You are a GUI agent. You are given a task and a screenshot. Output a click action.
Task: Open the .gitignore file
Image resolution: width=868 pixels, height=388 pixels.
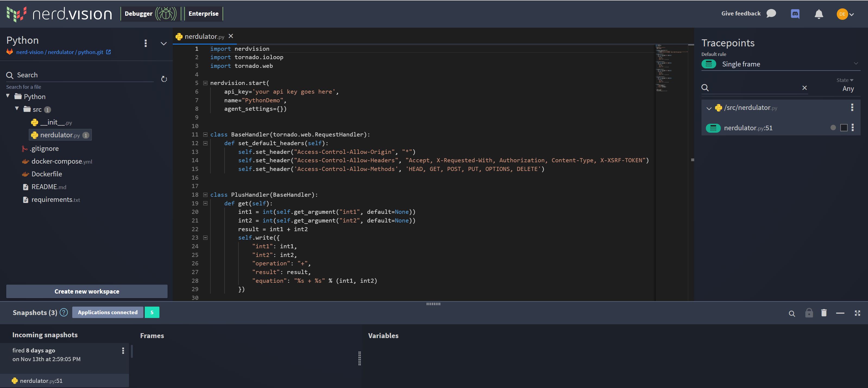40,148
